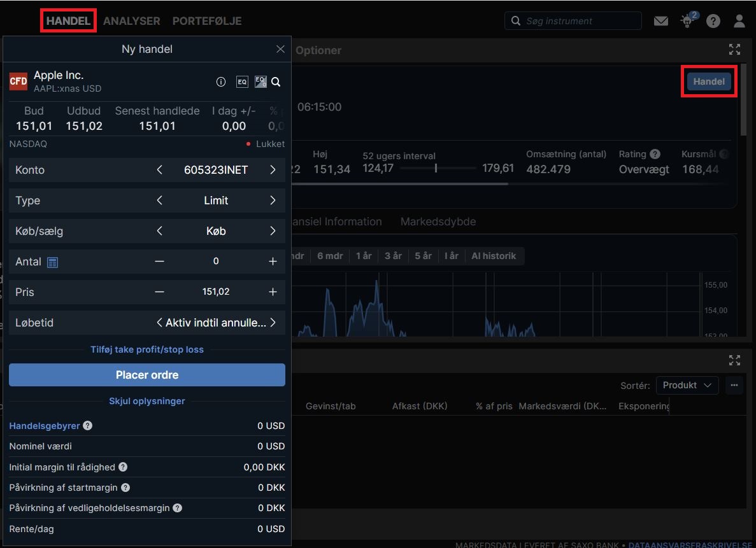This screenshot has height=548, width=756.
Task: Open the Antal quantity calculator icon
Action: (53, 262)
